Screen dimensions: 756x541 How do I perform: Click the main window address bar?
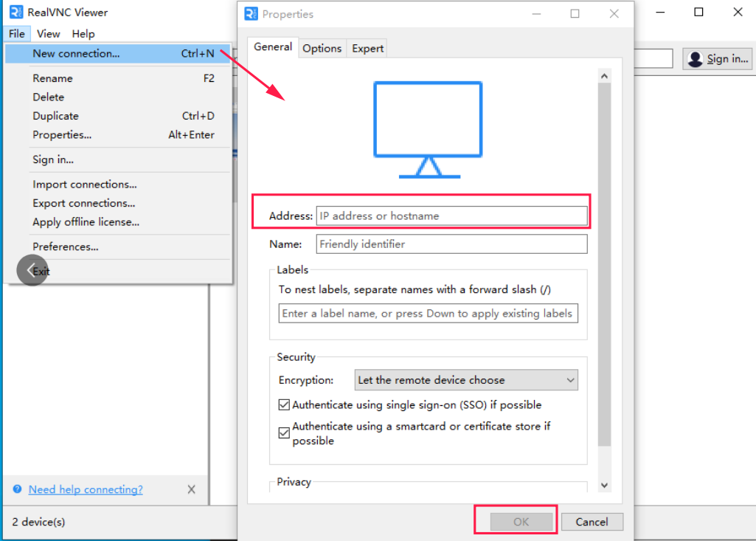(x=653, y=58)
